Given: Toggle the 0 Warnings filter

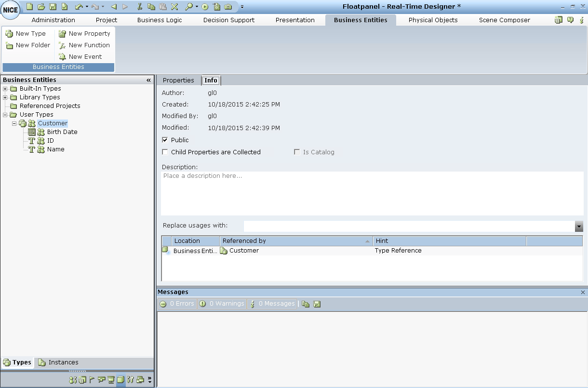Looking at the screenshot, I should click(222, 304).
